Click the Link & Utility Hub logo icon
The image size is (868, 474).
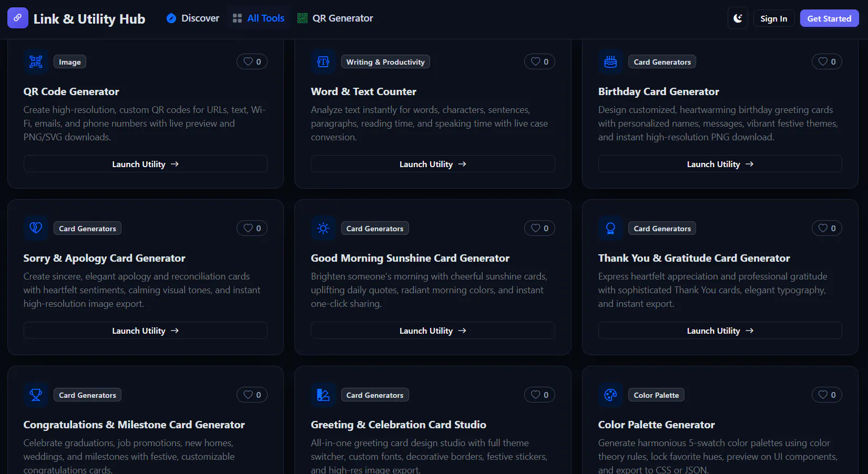click(18, 18)
